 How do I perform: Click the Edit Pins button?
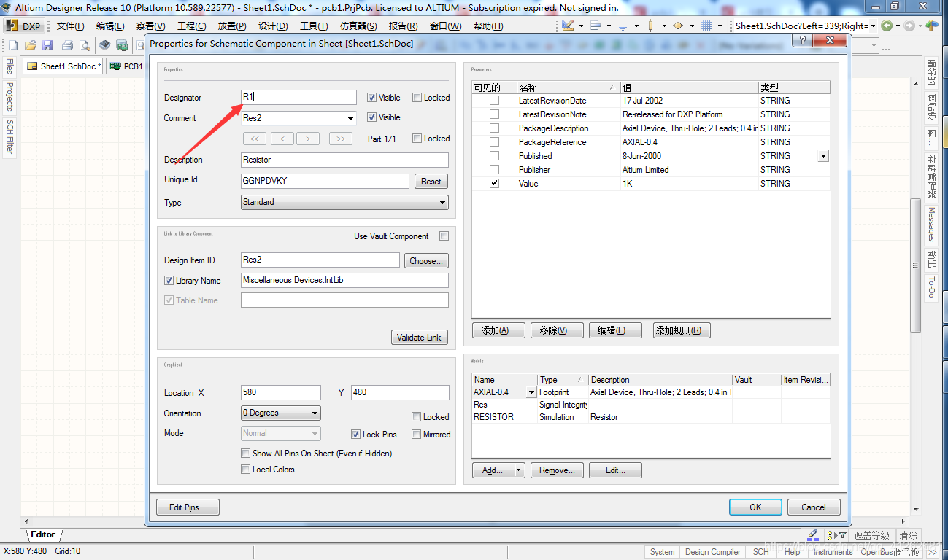coord(188,507)
